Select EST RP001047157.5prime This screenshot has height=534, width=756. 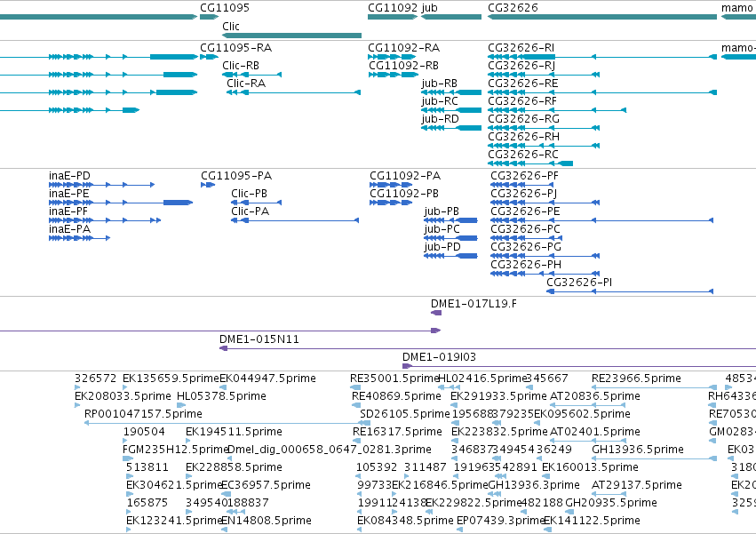point(143,414)
